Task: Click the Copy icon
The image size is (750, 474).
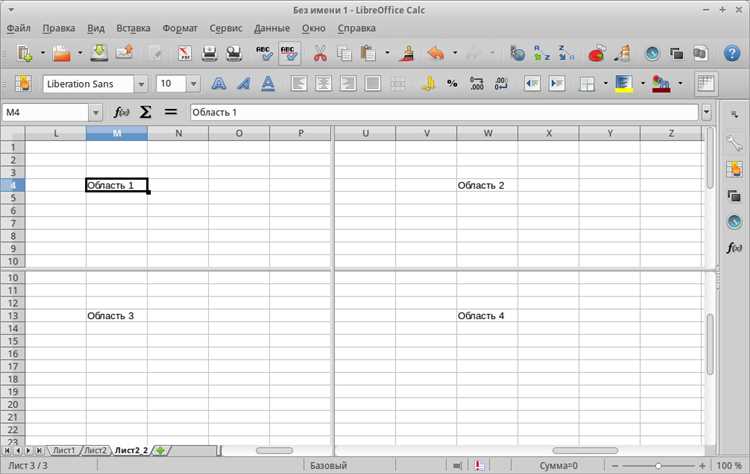Action: click(344, 53)
